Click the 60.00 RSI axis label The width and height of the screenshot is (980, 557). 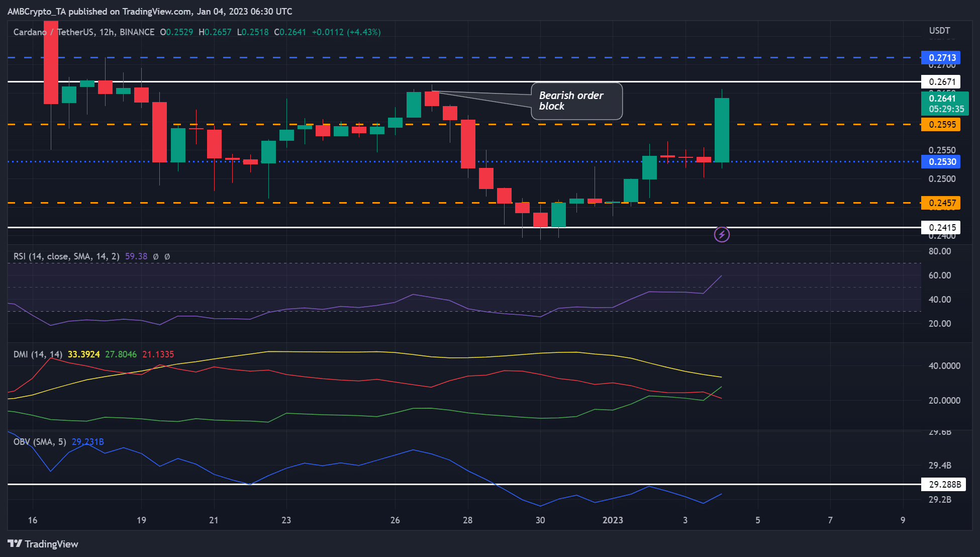940,275
